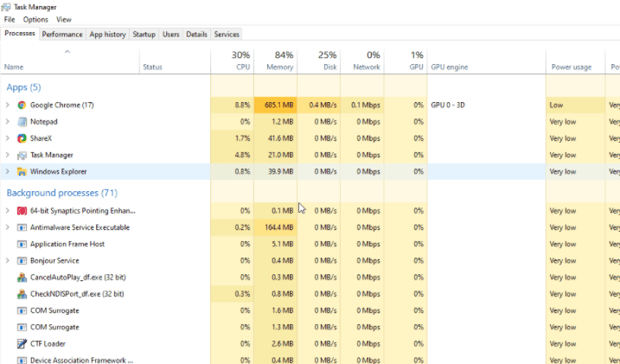
Task: Click the Synaptics Pointing Enhancer icon
Action: 22,211
